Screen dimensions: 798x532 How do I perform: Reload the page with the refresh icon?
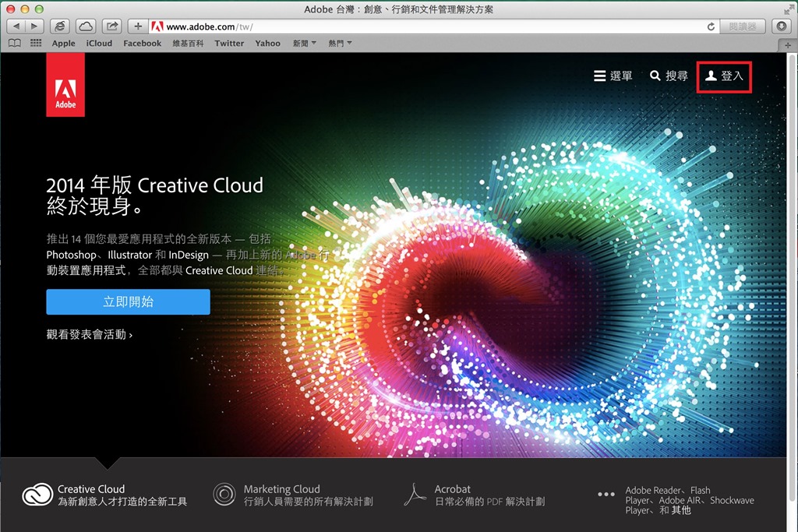click(711, 26)
